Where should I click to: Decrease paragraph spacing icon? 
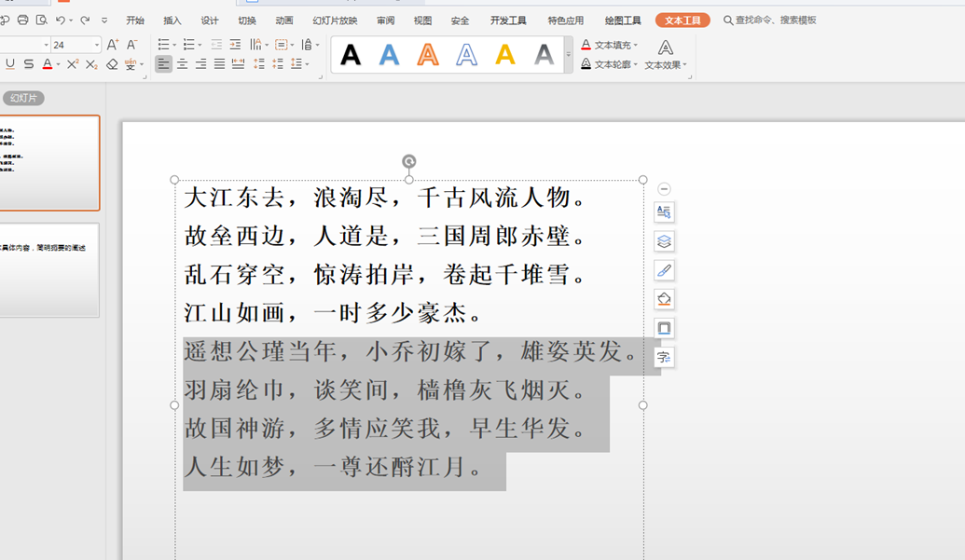(x=278, y=64)
